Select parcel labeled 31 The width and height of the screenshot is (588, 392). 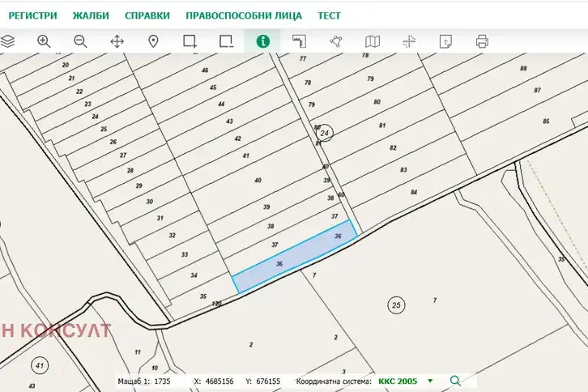pyautogui.click(x=160, y=218)
